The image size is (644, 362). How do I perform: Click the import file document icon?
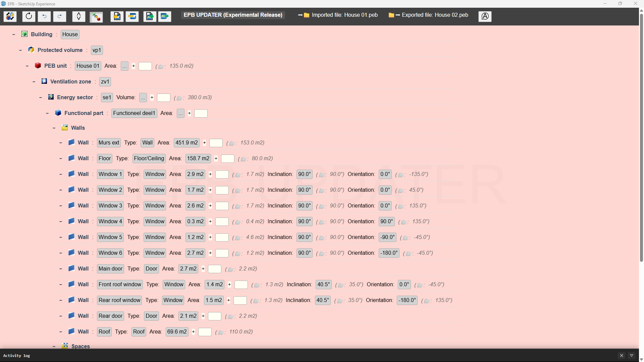click(117, 16)
